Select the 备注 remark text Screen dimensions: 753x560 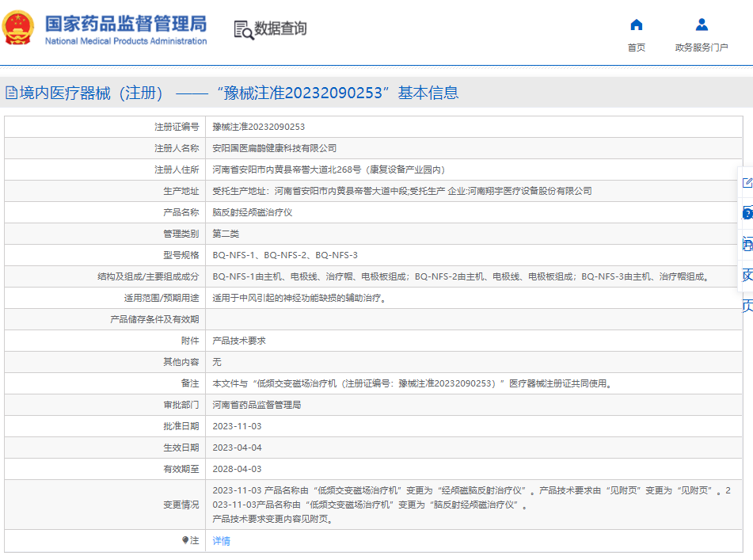point(413,383)
